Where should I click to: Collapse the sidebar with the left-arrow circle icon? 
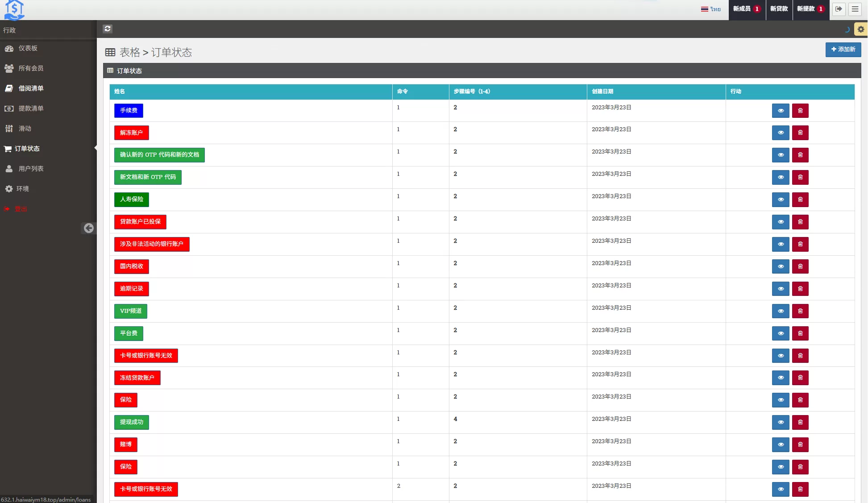coord(89,228)
